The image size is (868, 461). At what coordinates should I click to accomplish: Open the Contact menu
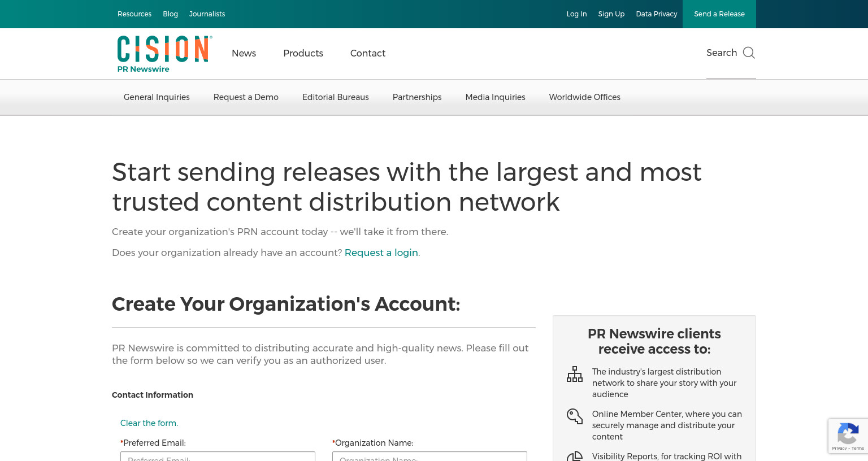[x=368, y=53]
